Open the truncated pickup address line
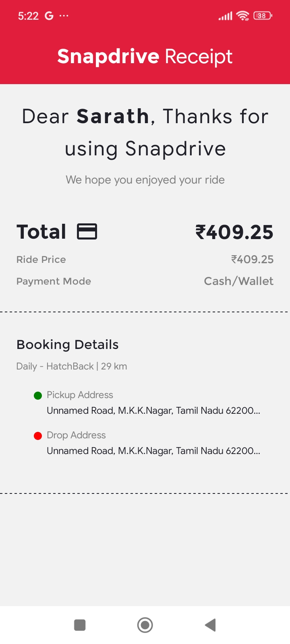Viewport: 290px width, 644px height. [153, 411]
